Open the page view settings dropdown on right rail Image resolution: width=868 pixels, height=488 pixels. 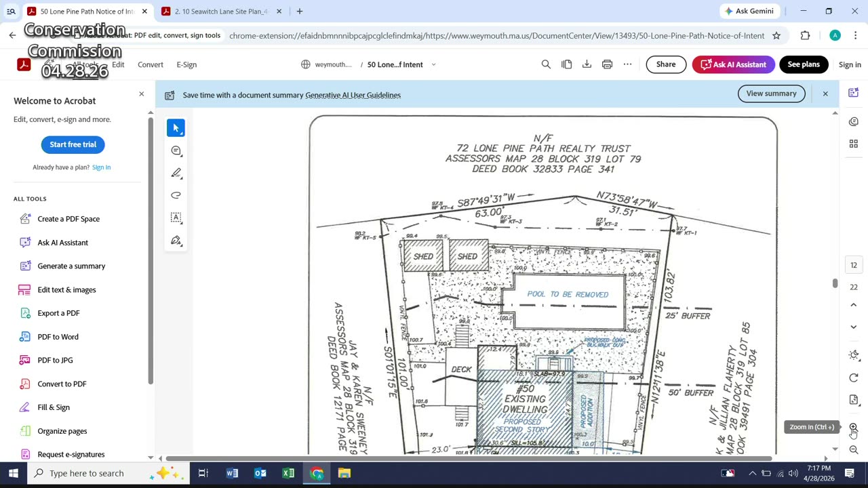(x=854, y=400)
